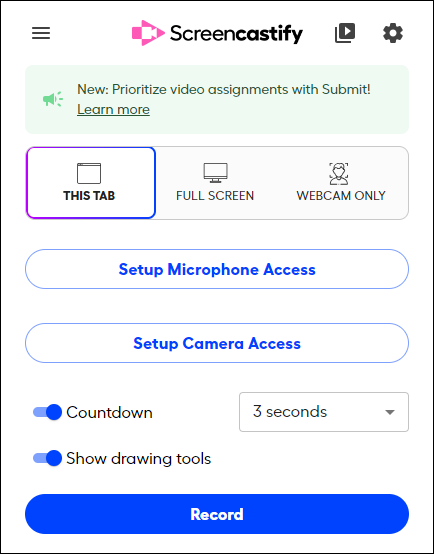The width and height of the screenshot is (434, 554).
Task: Click the dropdown arrow beside 3 seconds
Action: tap(389, 412)
